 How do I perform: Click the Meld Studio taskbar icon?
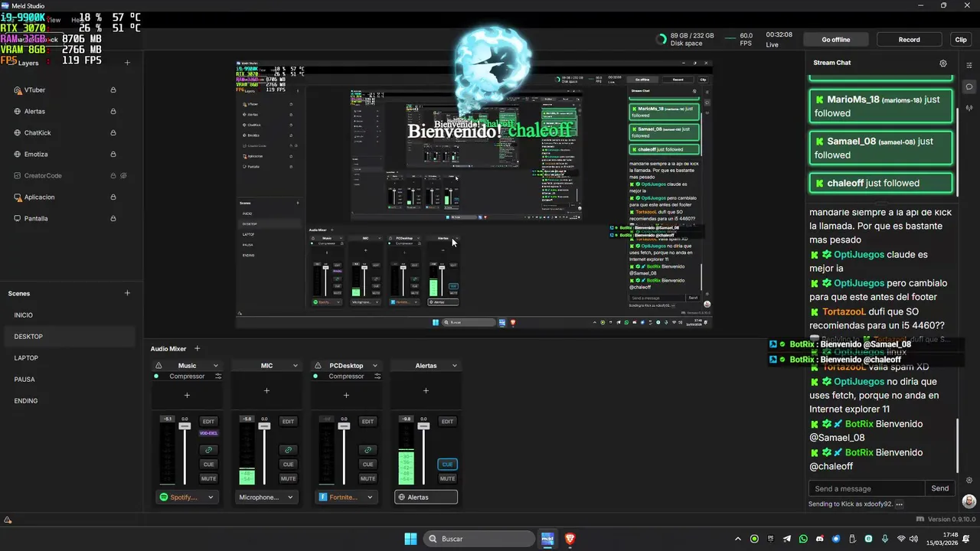coord(547,539)
